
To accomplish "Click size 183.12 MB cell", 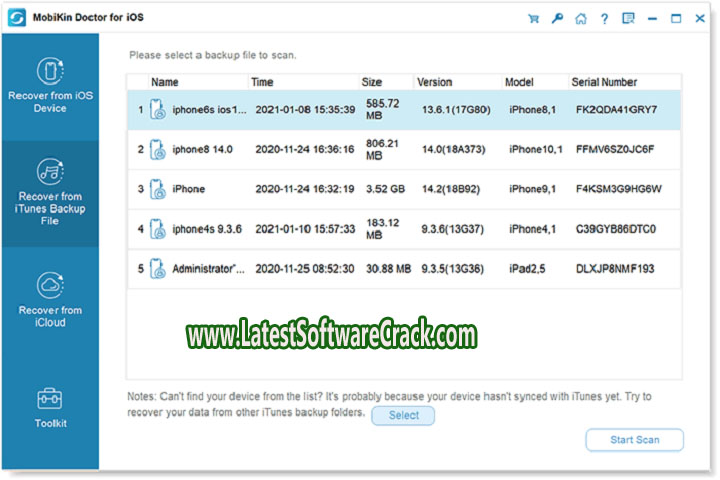I will click(x=382, y=229).
